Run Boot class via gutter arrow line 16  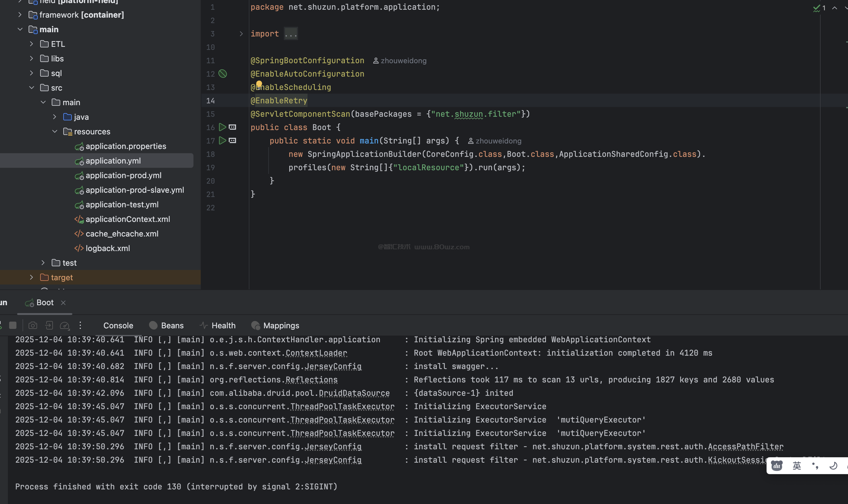(x=222, y=127)
